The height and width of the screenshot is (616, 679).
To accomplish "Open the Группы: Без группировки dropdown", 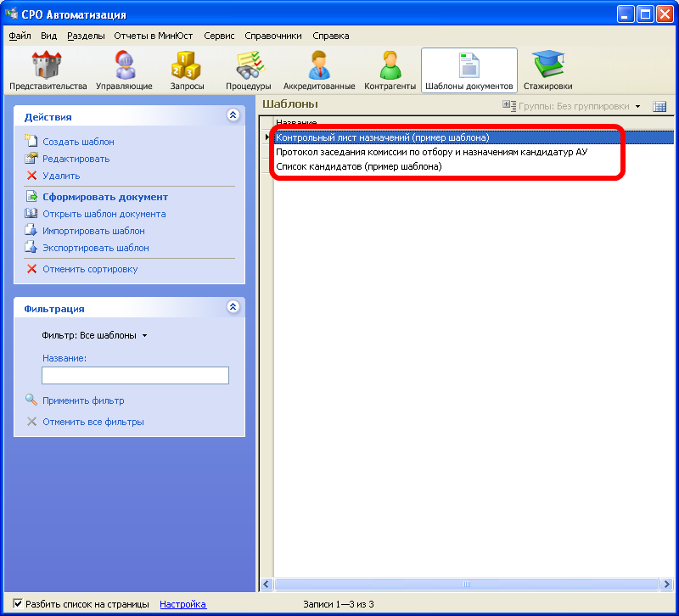I will 579,106.
